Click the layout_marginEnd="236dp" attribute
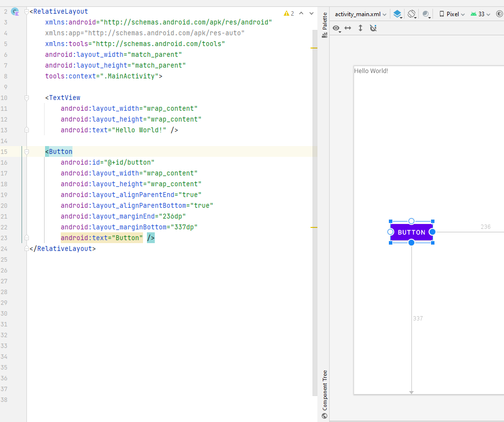Image resolution: width=504 pixels, height=422 pixels. (x=123, y=216)
